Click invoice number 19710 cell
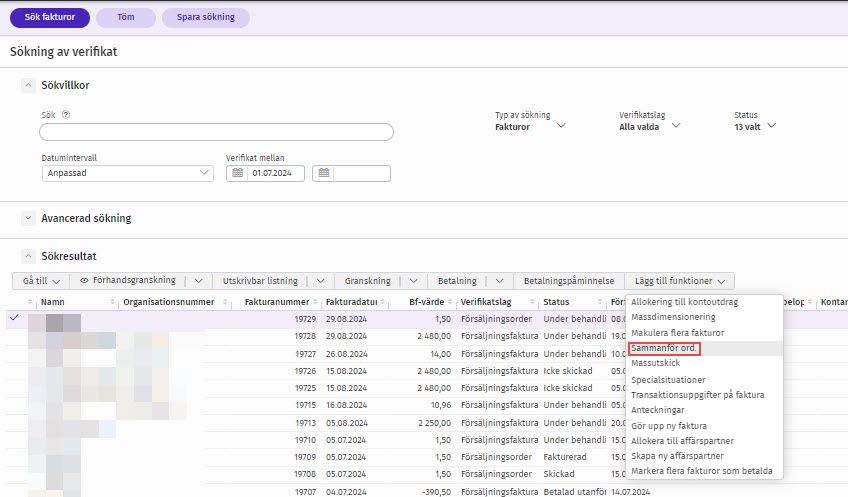 [x=305, y=440]
